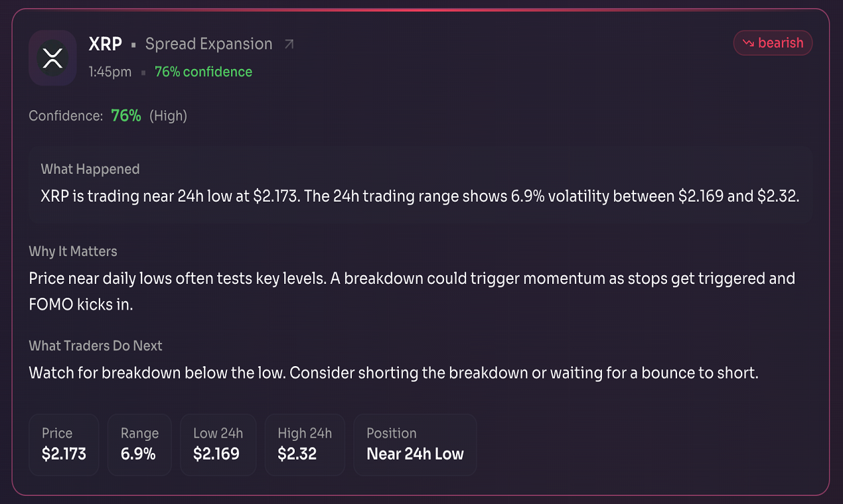Click the Confidence 76% (High) line
Screen dimensions: 843x504
coord(108,116)
